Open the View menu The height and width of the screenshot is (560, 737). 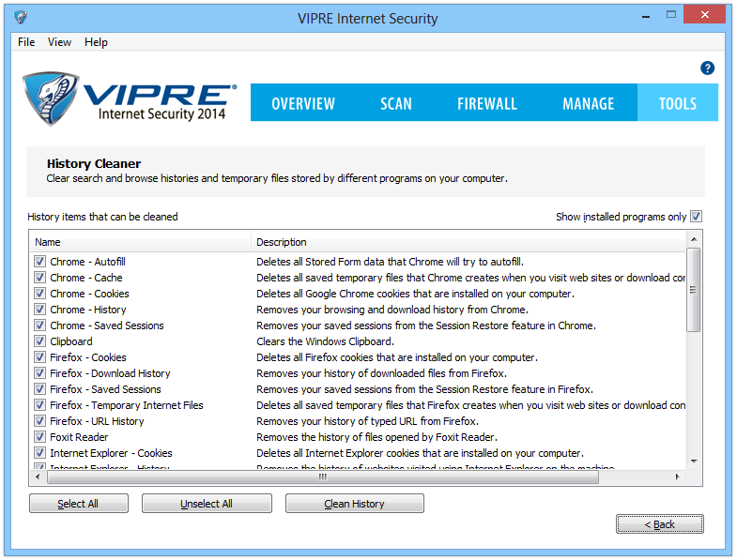[59, 42]
